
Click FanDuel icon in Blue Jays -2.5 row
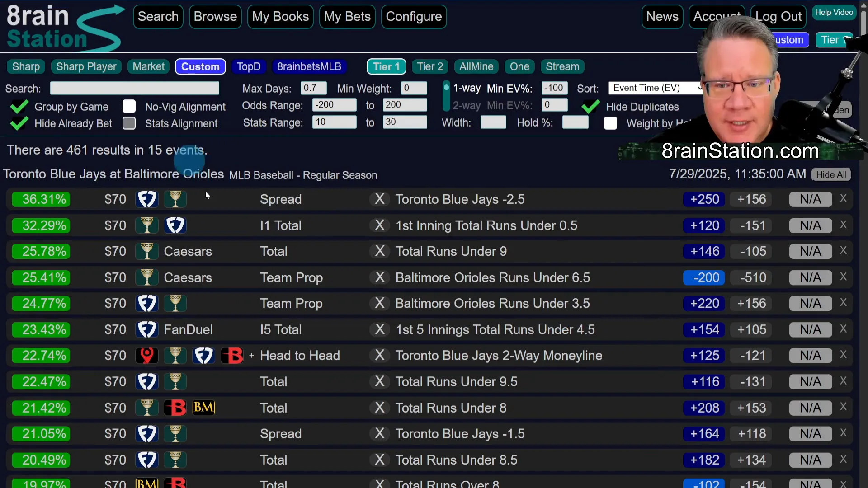tap(147, 199)
